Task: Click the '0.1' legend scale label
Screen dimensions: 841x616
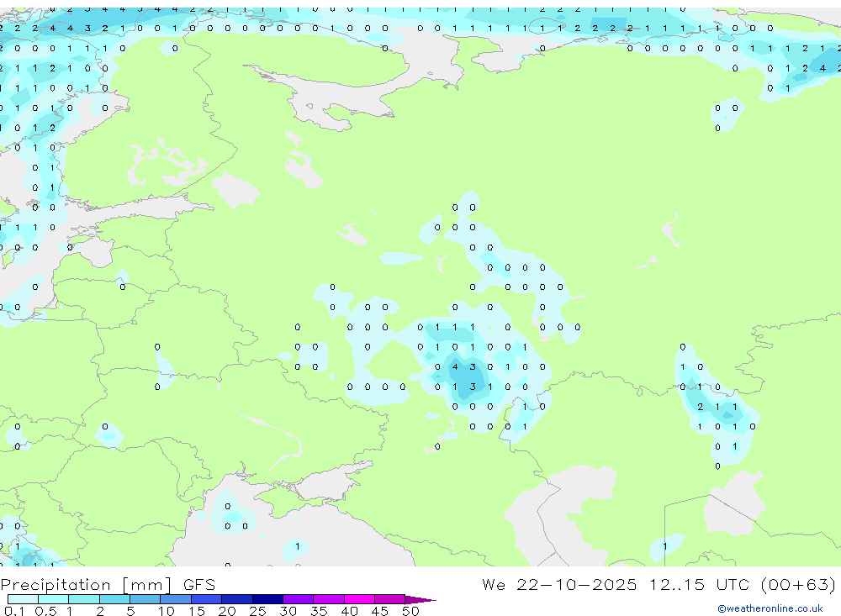Action: pos(14,611)
